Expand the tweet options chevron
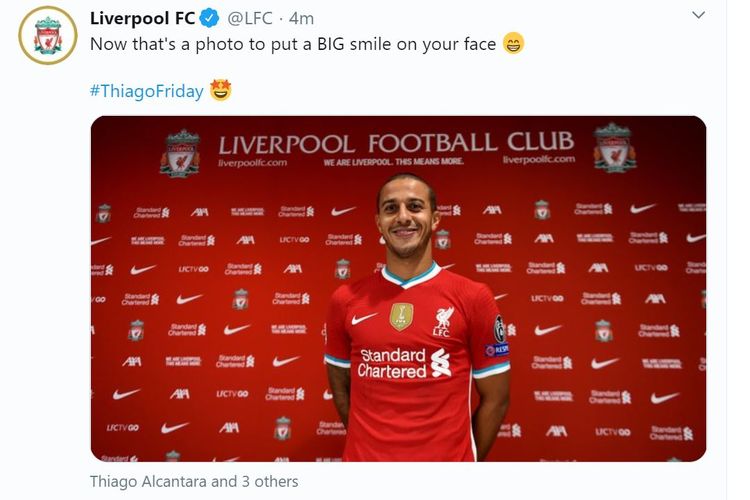Viewport: 750px width, 500px height. click(x=698, y=15)
